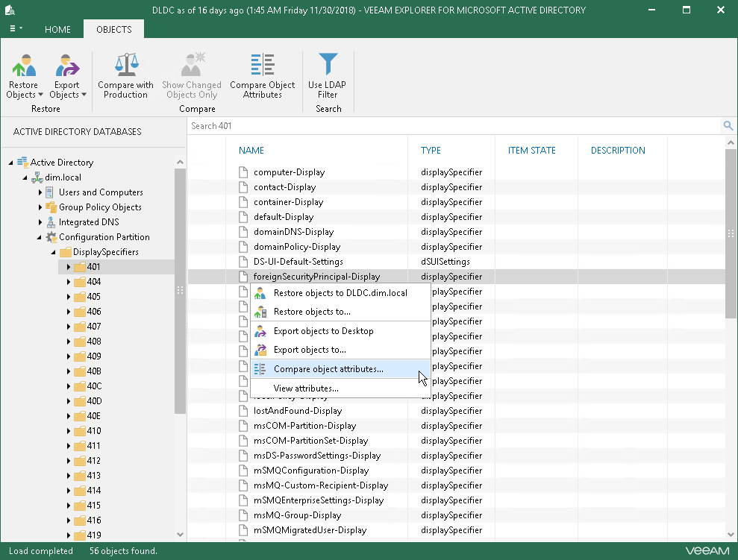Click the Compare with Production scales icon
The height and width of the screenshot is (560, 738).
tap(126, 64)
